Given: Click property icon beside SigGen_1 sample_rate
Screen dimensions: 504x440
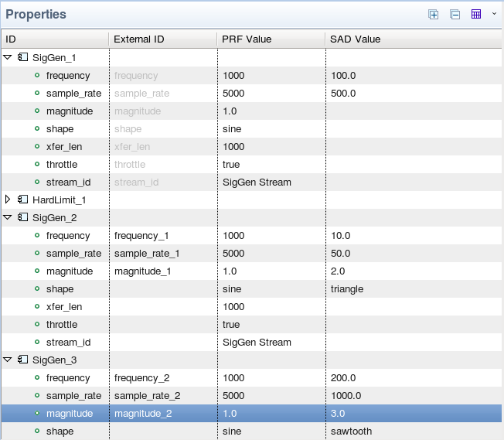Looking at the screenshot, I should click(x=37, y=93).
